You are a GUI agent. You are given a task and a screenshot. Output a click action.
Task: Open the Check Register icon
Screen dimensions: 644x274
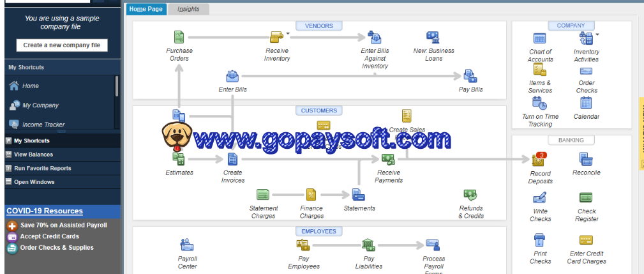[x=586, y=197]
